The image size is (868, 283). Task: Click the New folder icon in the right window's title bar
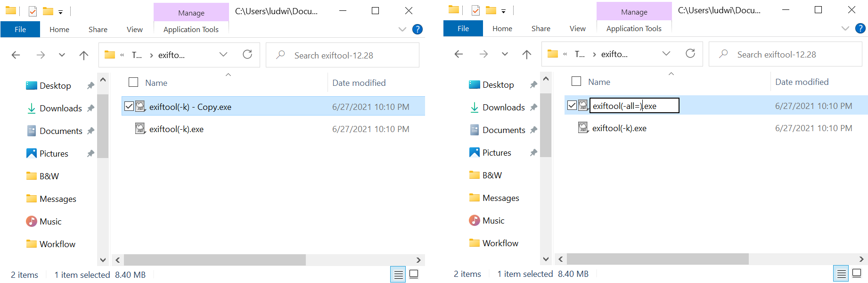[491, 10]
